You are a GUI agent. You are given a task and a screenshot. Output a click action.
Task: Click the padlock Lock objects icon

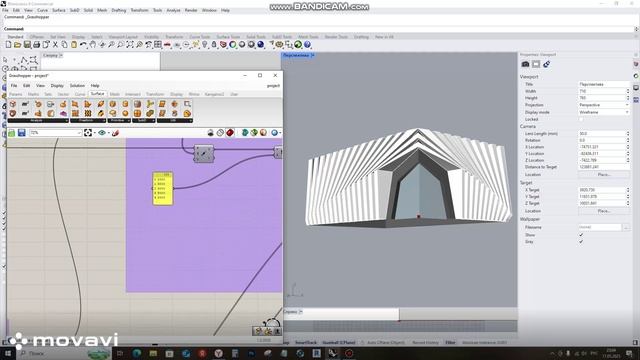tap(214, 44)
